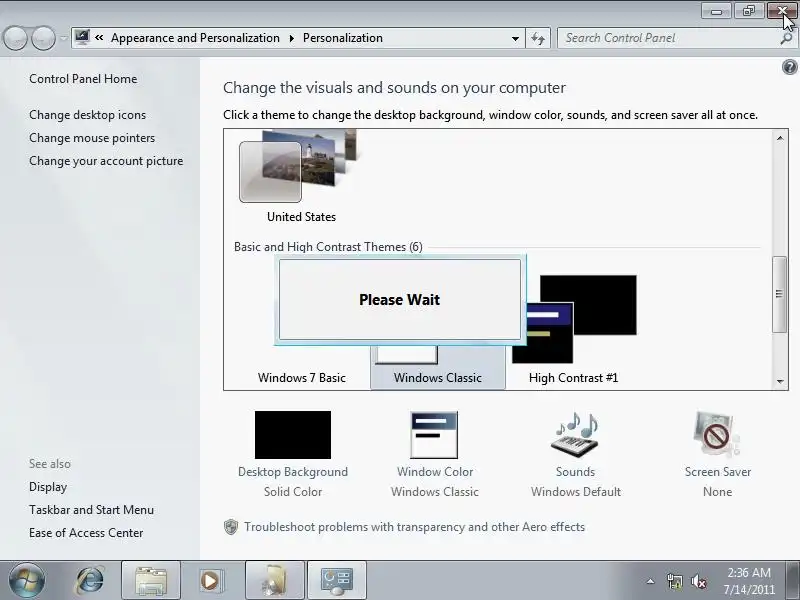Click the muted volume tray icon
This screenshot has width=800, height=600.
coord(698,581)
